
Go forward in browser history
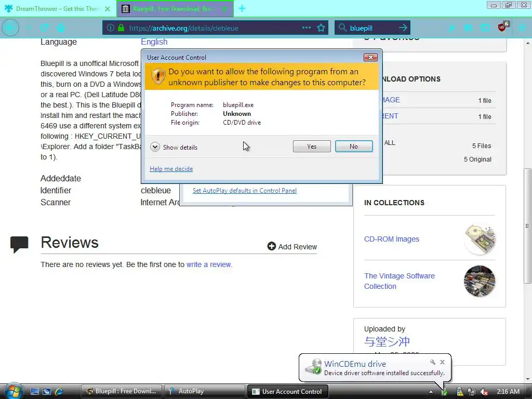[x=29, y=28]
